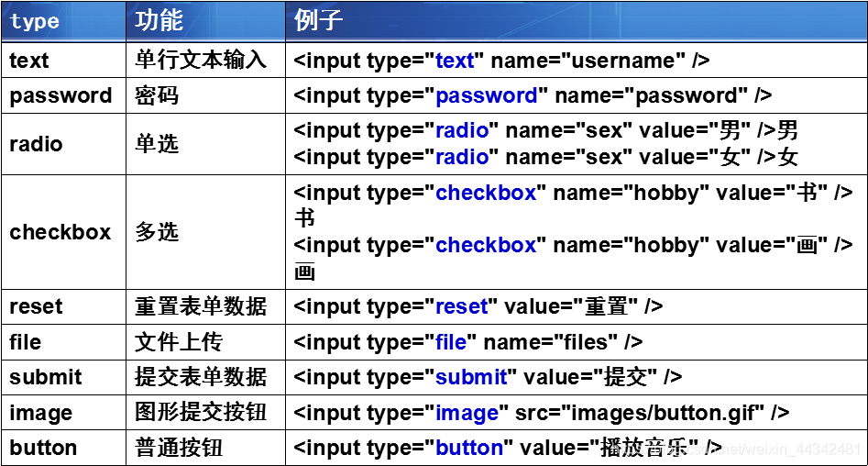Click the '文件上传' function cell
The width and height of the screenshot is (868, 466).
coord(205,342)
